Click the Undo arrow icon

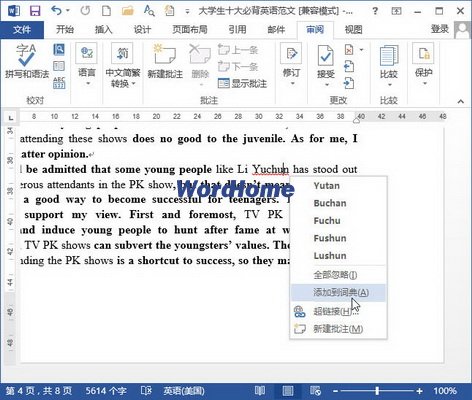[57, 11]
